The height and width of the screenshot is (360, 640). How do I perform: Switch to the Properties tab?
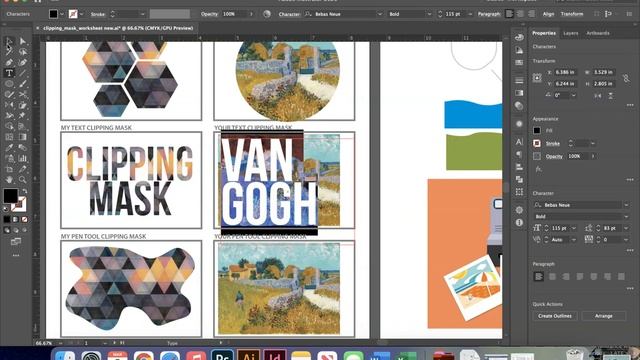click(x=544, y=33)
